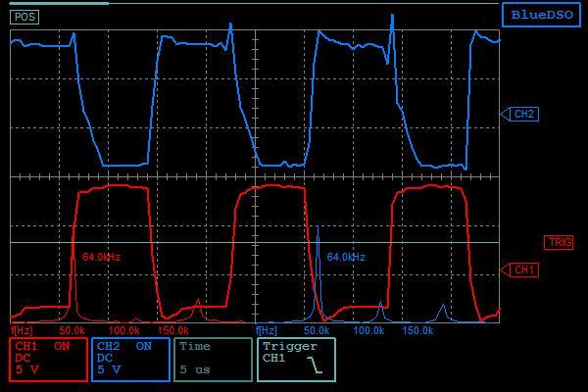
Task: Toggle CH1 ON state
Action: tap(62, 346)
